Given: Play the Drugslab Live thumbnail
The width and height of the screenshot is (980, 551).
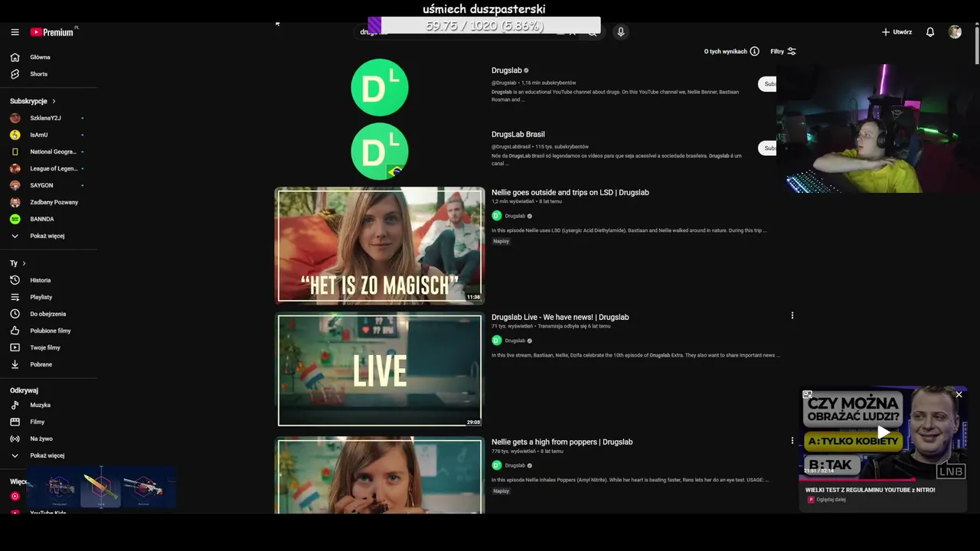Looking at the screenshot, I should click(380, 370).
